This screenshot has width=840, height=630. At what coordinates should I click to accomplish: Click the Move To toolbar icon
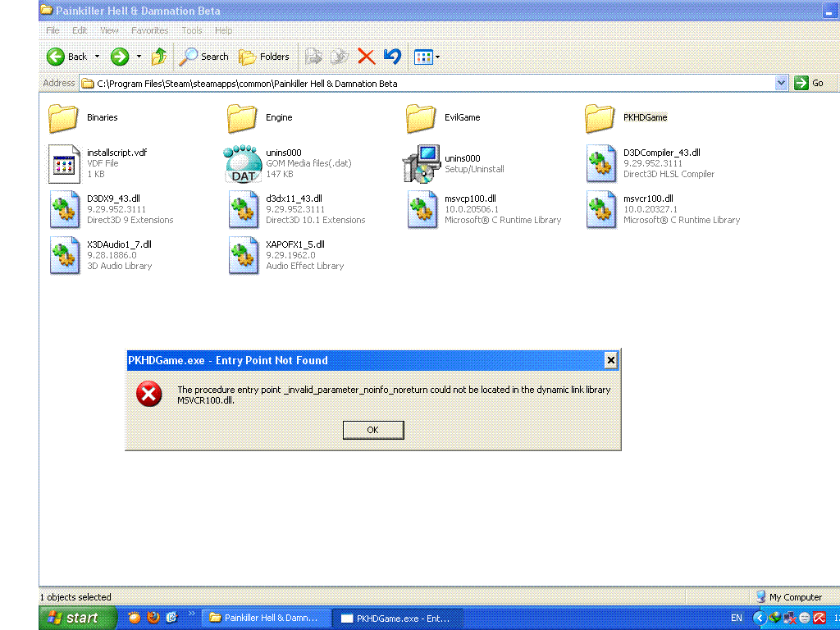tap(313, 57)
